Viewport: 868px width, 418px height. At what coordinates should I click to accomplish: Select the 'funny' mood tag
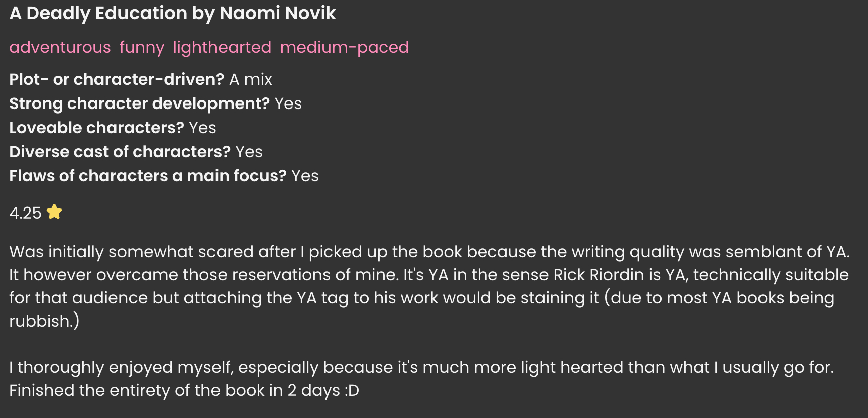pyautogui.click(x=142, y=47)
